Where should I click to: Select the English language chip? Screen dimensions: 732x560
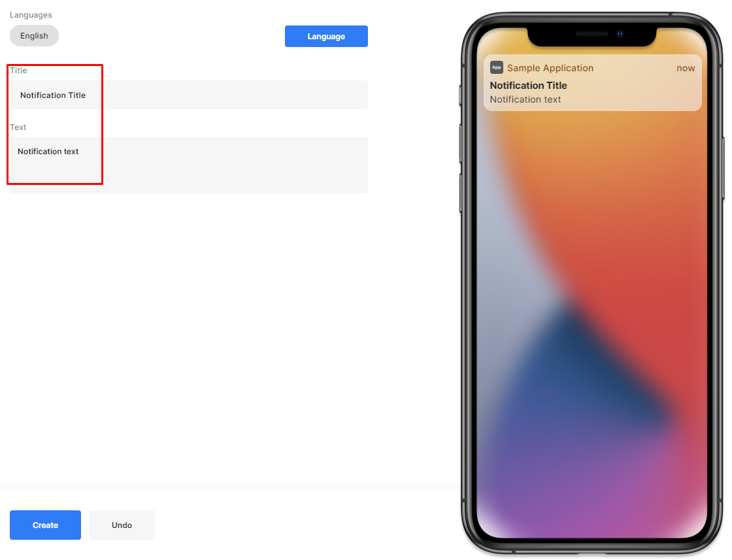[34, 36]
